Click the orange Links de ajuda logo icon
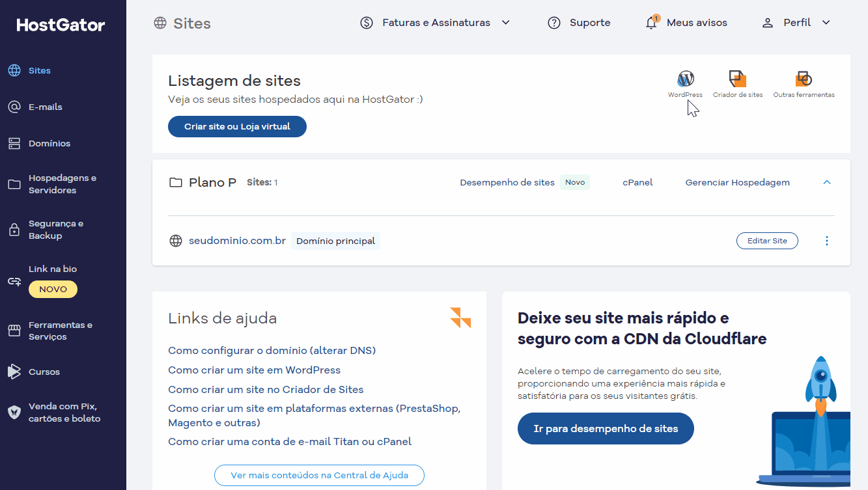 pos(460,318)
